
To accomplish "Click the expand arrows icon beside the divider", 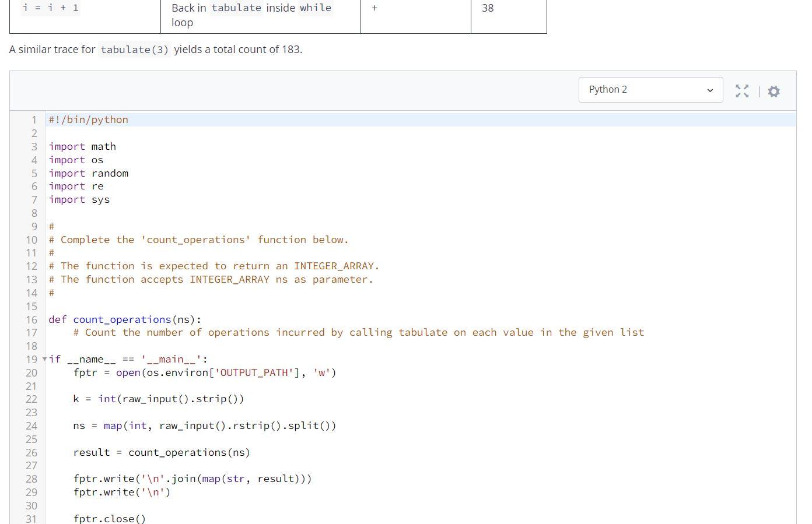I will click(742, 91).
